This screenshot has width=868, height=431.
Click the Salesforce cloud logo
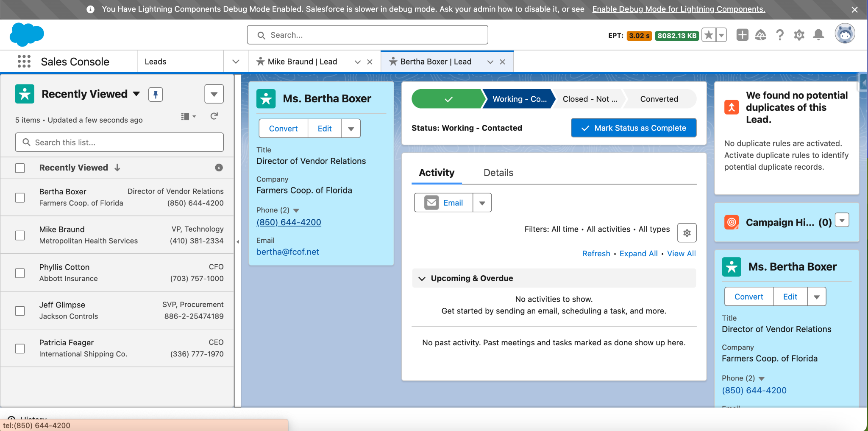(x=27, y=34)
